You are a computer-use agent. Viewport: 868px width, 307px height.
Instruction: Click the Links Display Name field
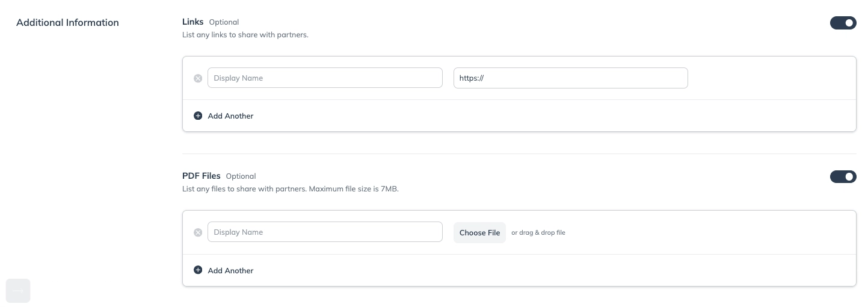(x=325, y=78)
